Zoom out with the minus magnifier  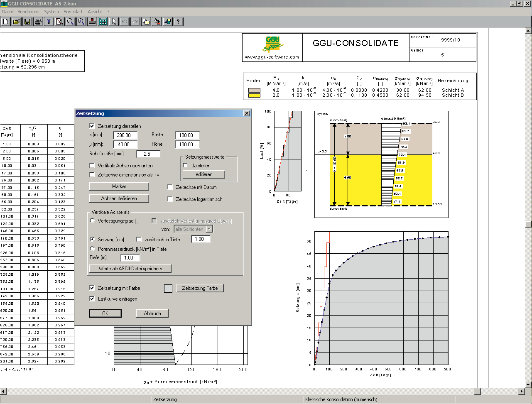pyautogui.click(x=70, y=22)
